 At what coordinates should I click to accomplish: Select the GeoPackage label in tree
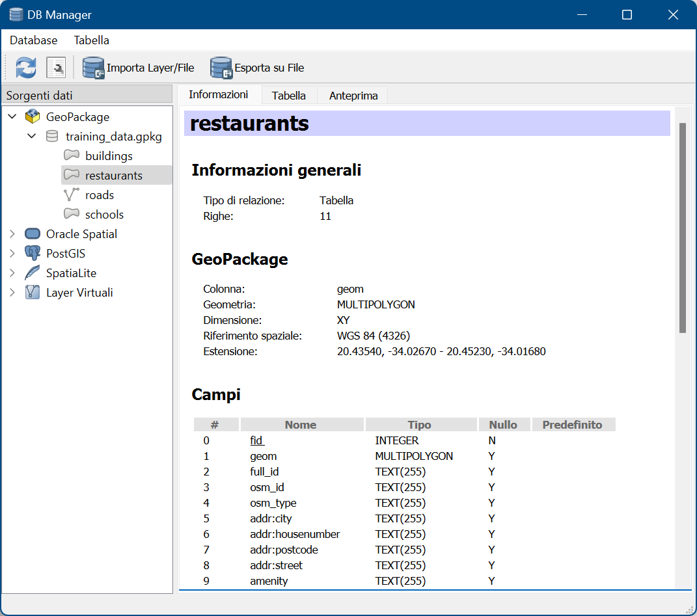[x=78, y=117]
